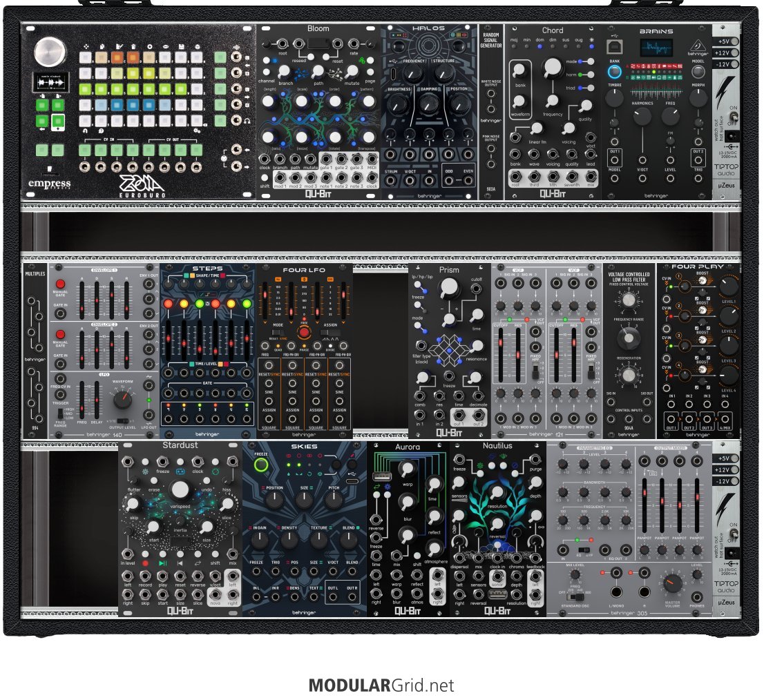Click the varispeed knob on Stardust
The width and height of the screenshot is (764, 700).
(180, 489)
